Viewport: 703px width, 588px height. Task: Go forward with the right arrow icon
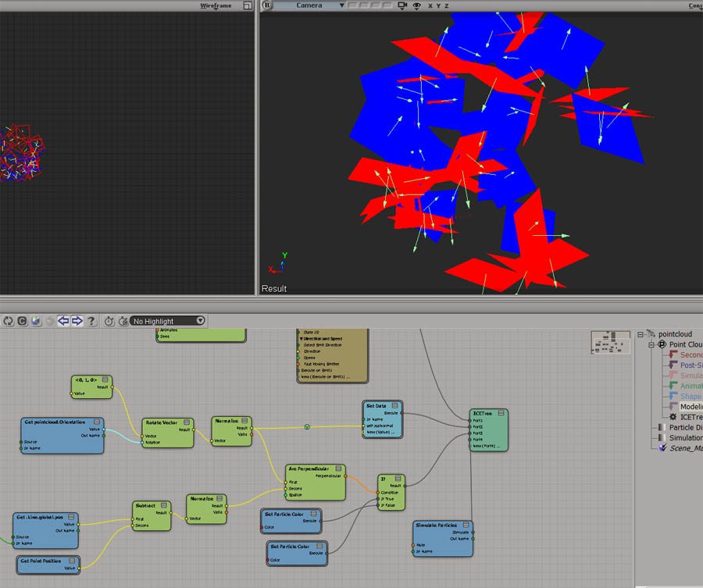pos(77,321)
